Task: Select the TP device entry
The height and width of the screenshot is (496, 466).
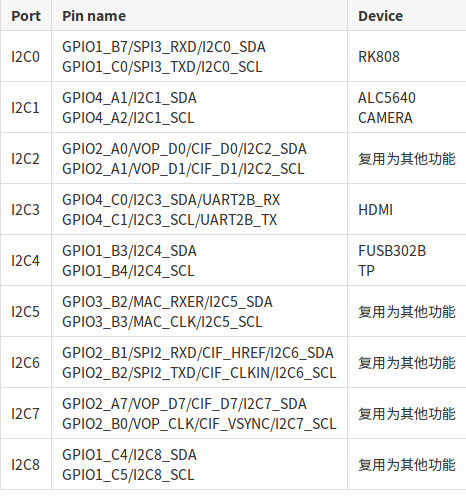Action: click(x=366, y=271)
